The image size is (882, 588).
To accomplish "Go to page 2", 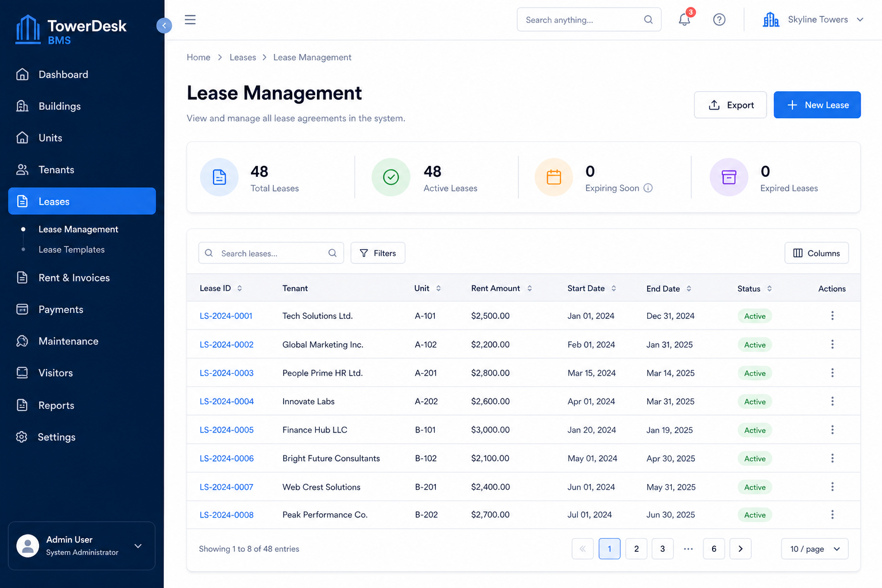I will [636, 549].
